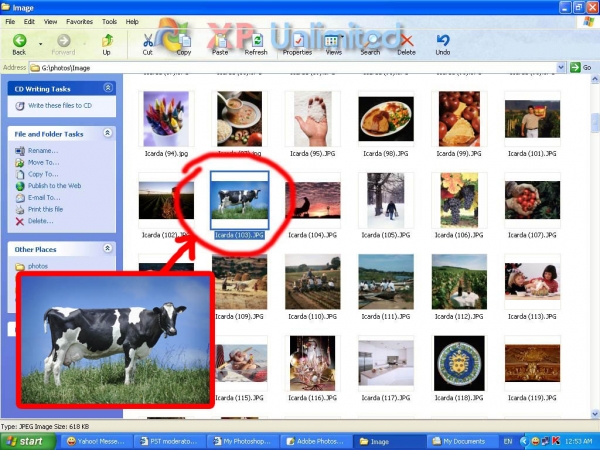600x450 pixels.
Task: Click the system clock showing 12:53 AM
Action: coord(578,442)
